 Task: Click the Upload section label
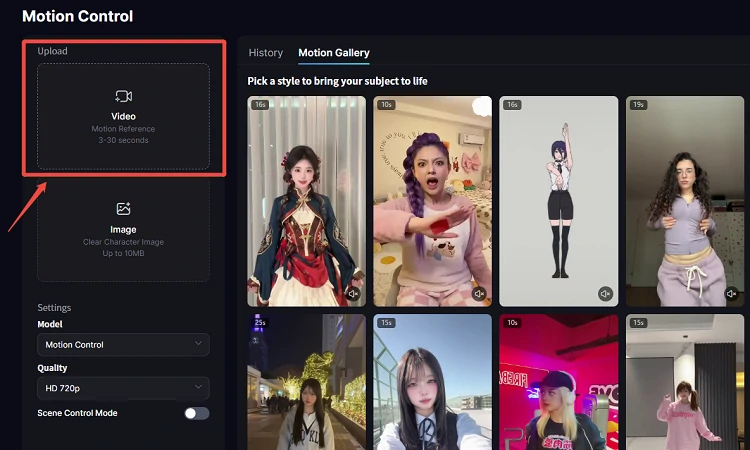(x=53, y=51)
